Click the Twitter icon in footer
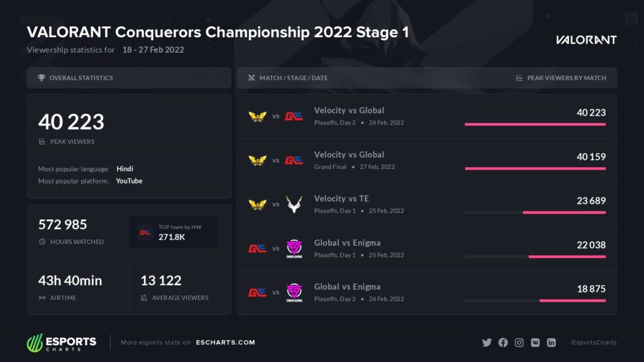Image resolution: width=644 pixels, height=362 pixels. [x=487, y=343]
